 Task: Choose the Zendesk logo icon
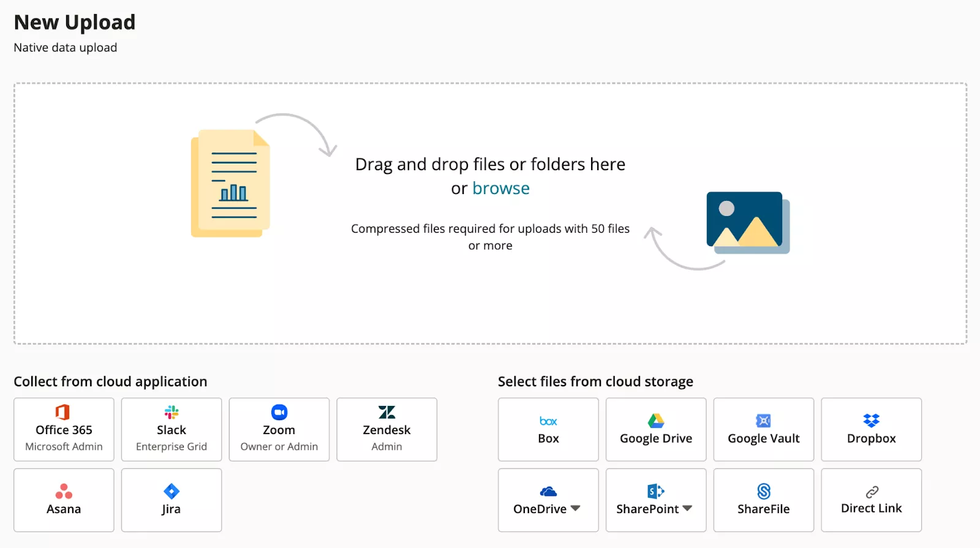(x=386, y=412)
